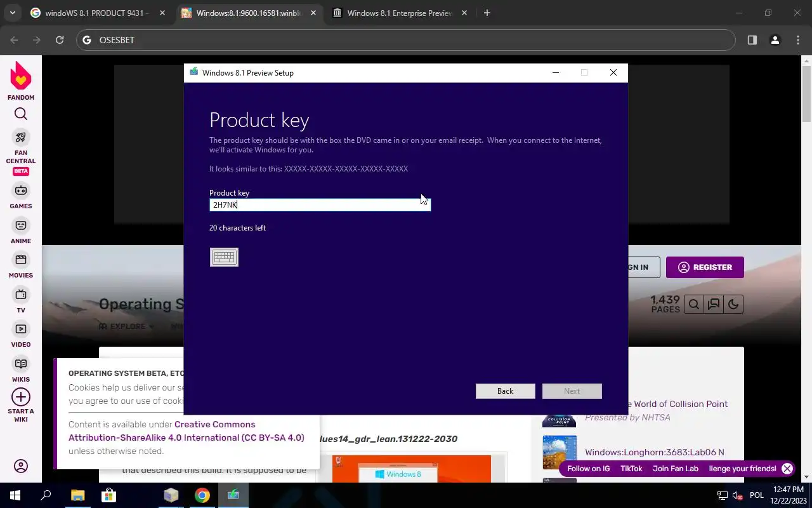The image size is (812, 508).
Task: Open the on-screen keyboard in setup
Action: click(224, 257)
